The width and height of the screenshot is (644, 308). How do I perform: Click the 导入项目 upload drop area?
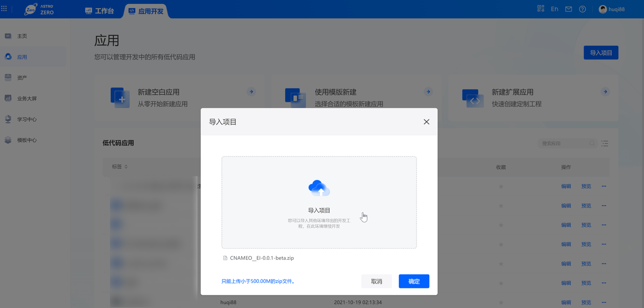click(x=319, y=202)
